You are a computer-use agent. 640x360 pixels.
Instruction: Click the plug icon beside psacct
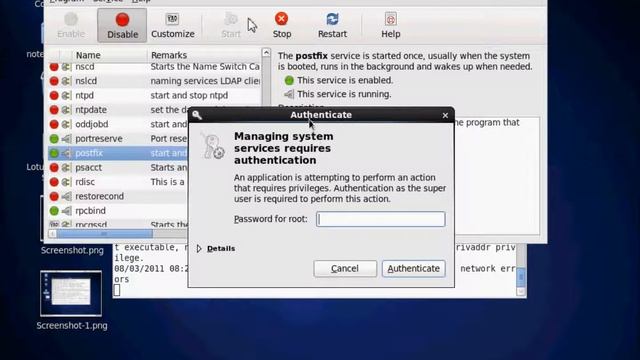coord(66,167)
